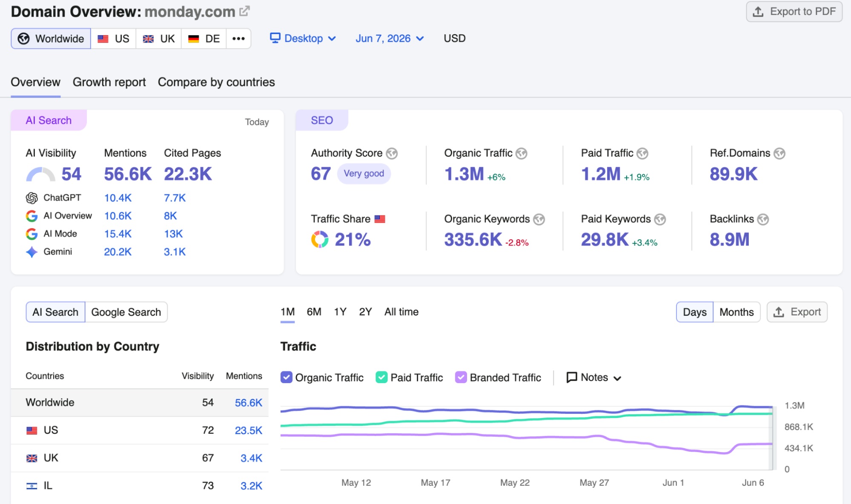Click the Export to PDF button
This screenshot has height=504, width=851.
pos(794,11)
